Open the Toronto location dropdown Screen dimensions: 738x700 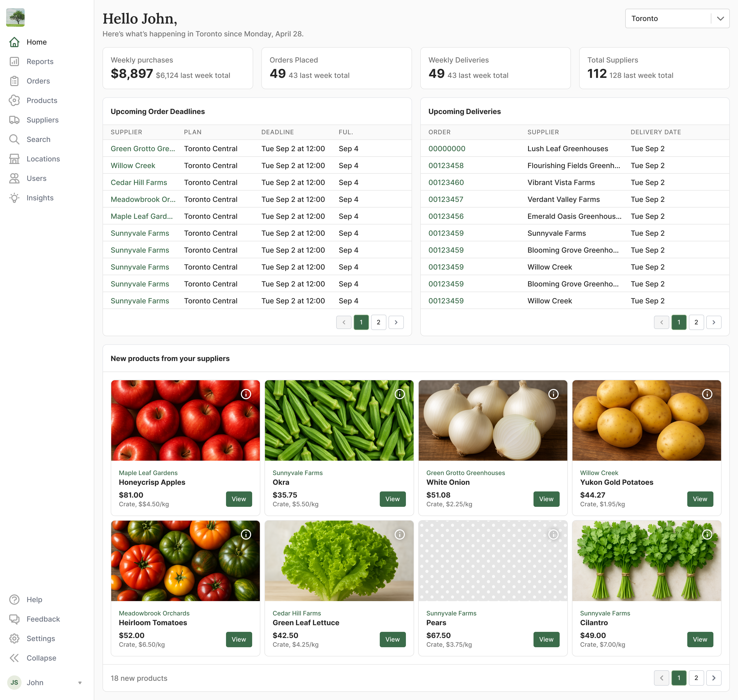(677, 19)
